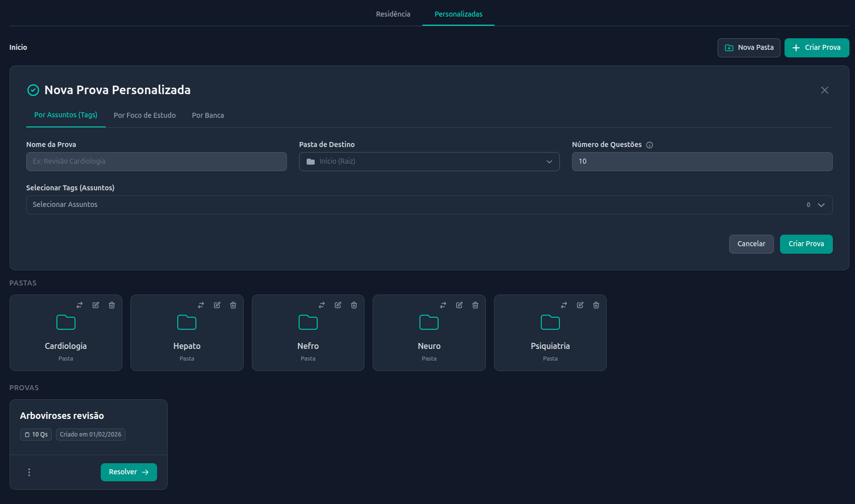Delete the Nefro folder
The height and width of the screenshot is (504, 855).
[354, 305]
